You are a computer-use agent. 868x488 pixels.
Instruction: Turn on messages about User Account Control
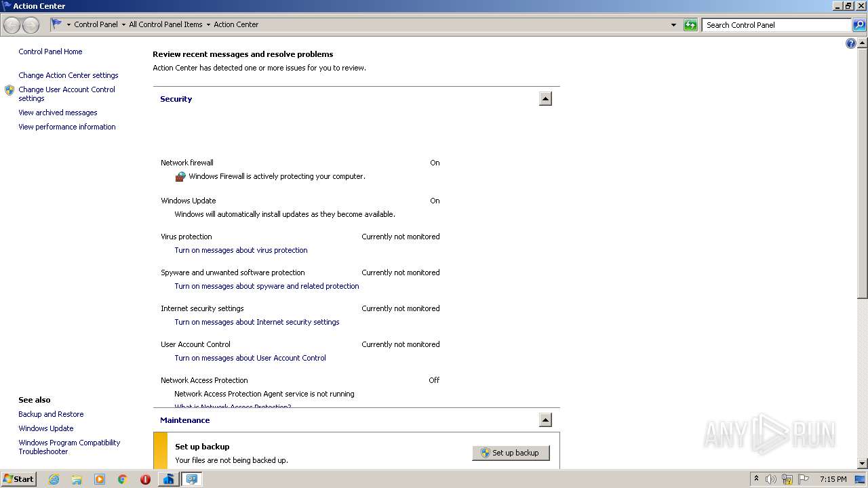(x=250, y=358)
